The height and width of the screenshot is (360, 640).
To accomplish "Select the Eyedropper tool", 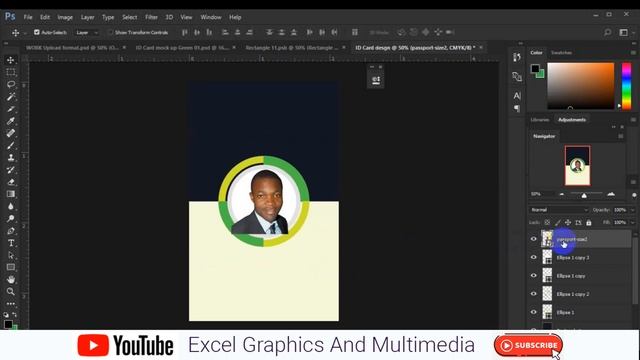I will click(11, 121).
